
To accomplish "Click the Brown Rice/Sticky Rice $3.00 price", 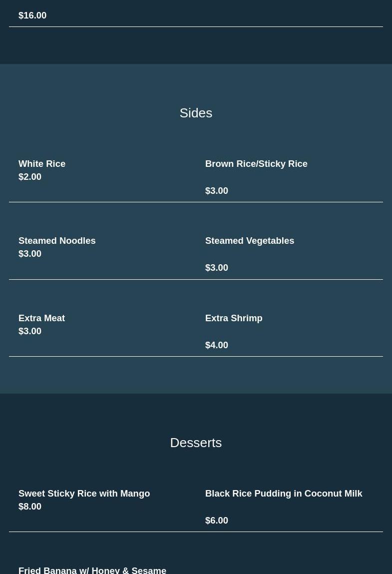I will pyautogui.click(x=217, y=190).
